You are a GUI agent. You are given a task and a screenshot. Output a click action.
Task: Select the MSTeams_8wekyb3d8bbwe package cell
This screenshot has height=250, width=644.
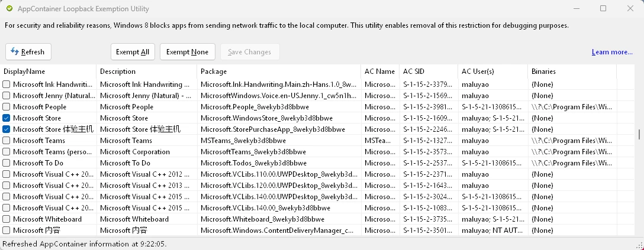[x=279, y=141]
